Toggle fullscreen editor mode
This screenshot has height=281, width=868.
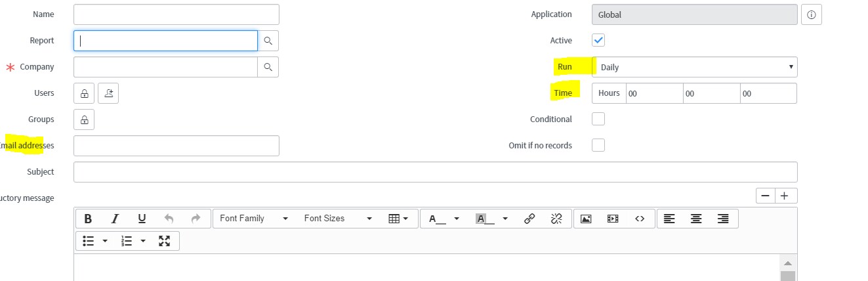(x=165, y=241)
